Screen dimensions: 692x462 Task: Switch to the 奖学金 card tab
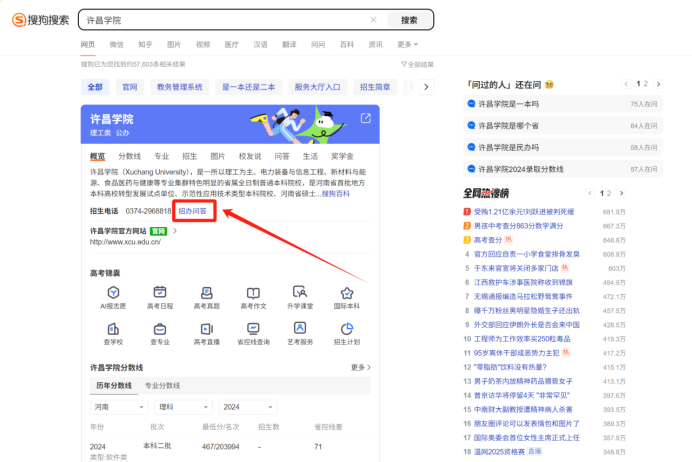pos(342,156)
